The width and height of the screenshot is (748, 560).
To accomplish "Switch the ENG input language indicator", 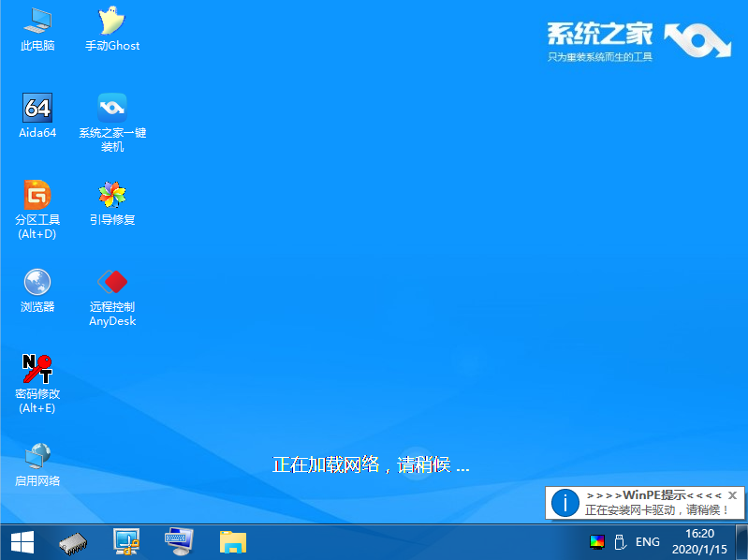I will [x=647, y=542].
